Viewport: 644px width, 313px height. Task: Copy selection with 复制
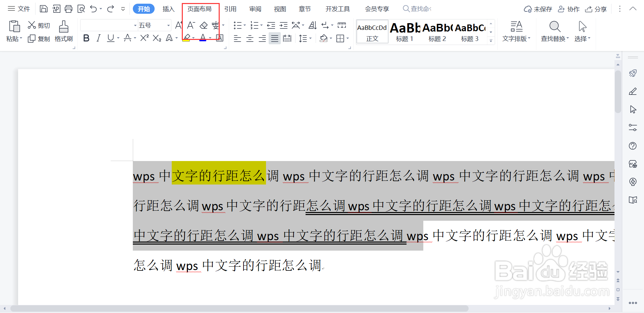tap(39, 39)
